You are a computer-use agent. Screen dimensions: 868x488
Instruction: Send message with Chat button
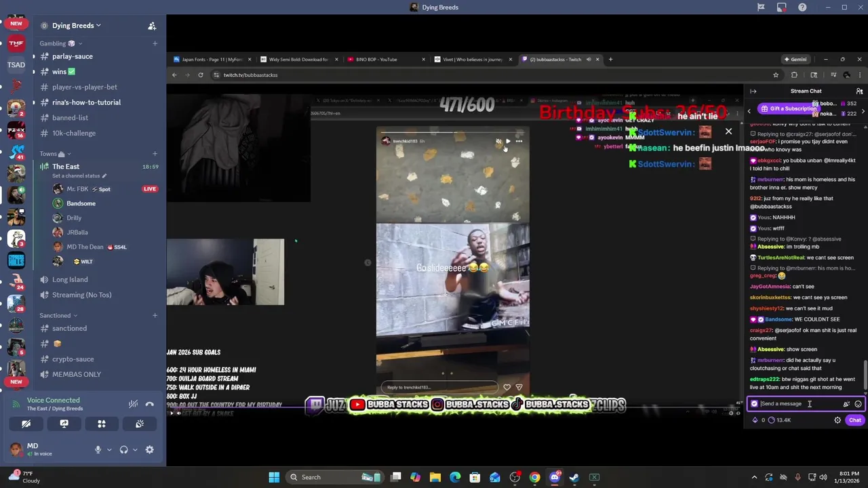(x=855, y=420)
